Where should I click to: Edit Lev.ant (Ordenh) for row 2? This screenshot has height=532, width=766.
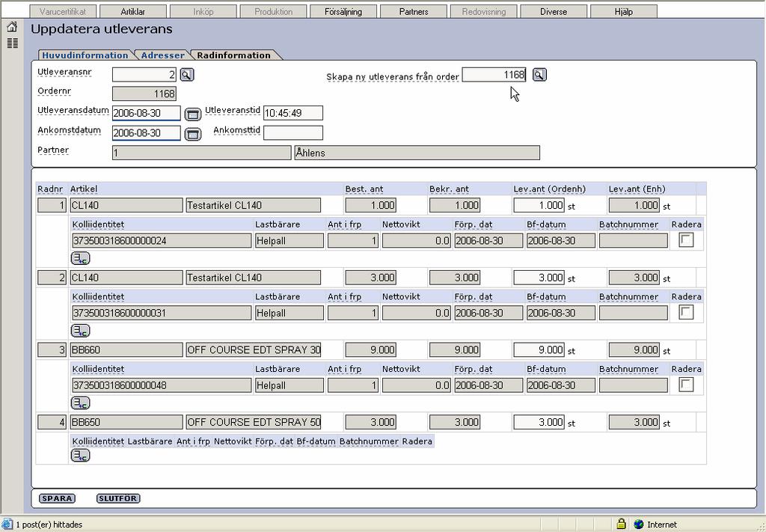(539, 278)
